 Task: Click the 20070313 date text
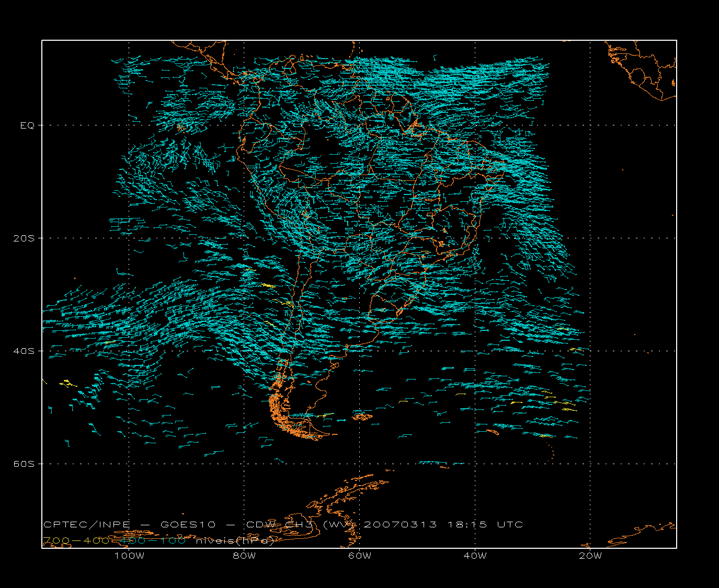point(400,525)
